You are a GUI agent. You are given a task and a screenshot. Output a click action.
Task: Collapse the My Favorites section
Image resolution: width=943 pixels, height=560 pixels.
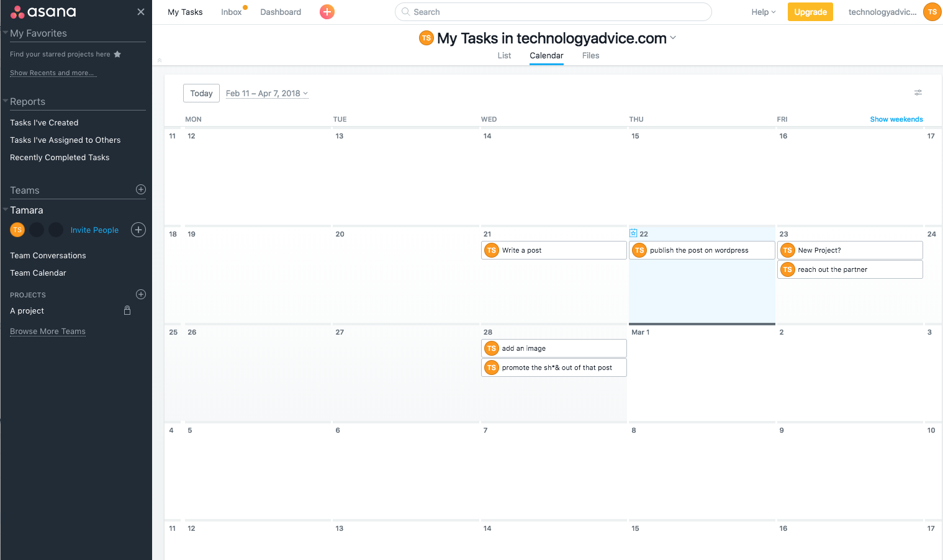tap(5, 32)
